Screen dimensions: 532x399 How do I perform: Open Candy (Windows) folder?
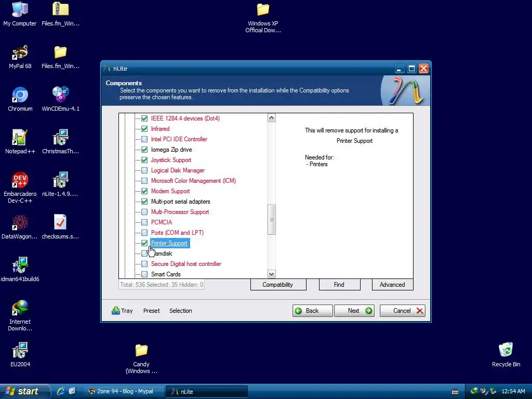pos(141,358)
